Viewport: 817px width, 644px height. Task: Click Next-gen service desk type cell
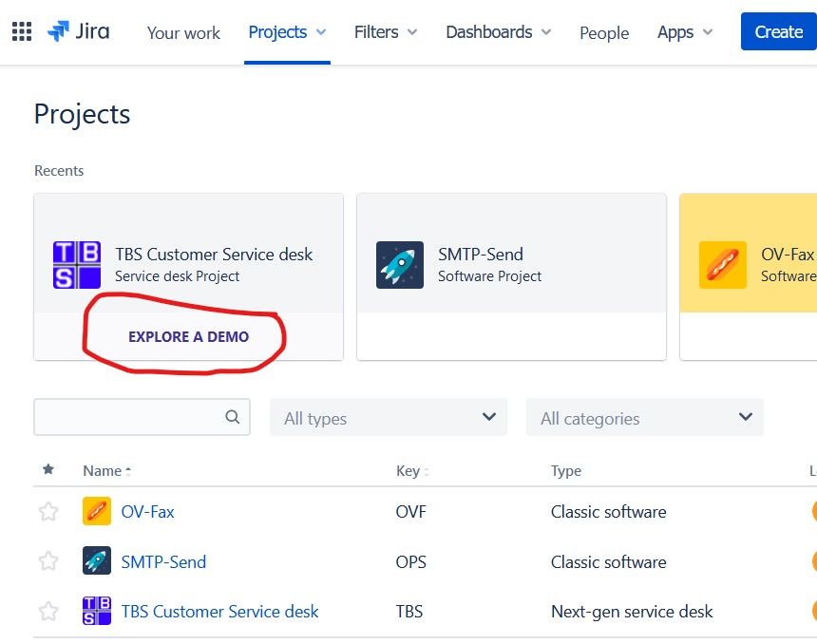pos(632,611)
